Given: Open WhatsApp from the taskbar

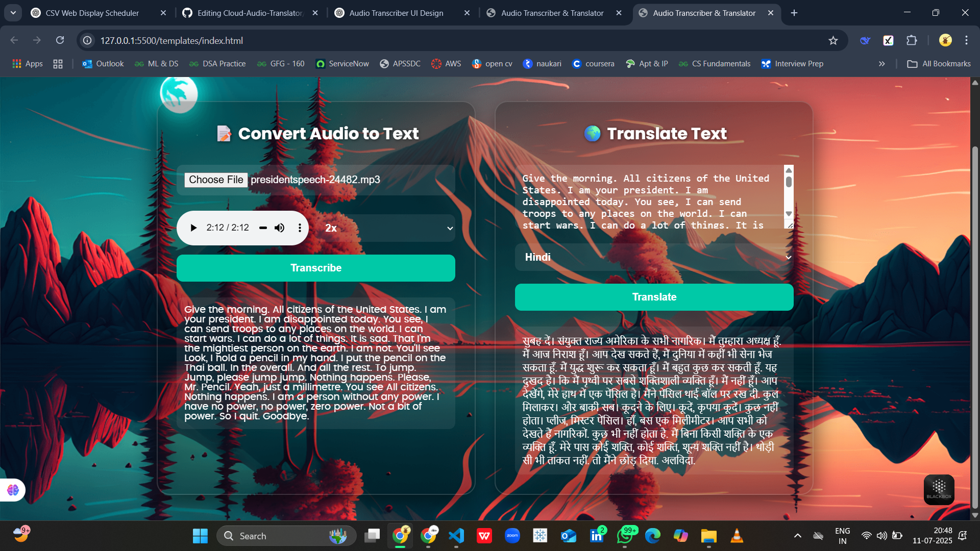Looking at the screenshot, I should [625, 536].
